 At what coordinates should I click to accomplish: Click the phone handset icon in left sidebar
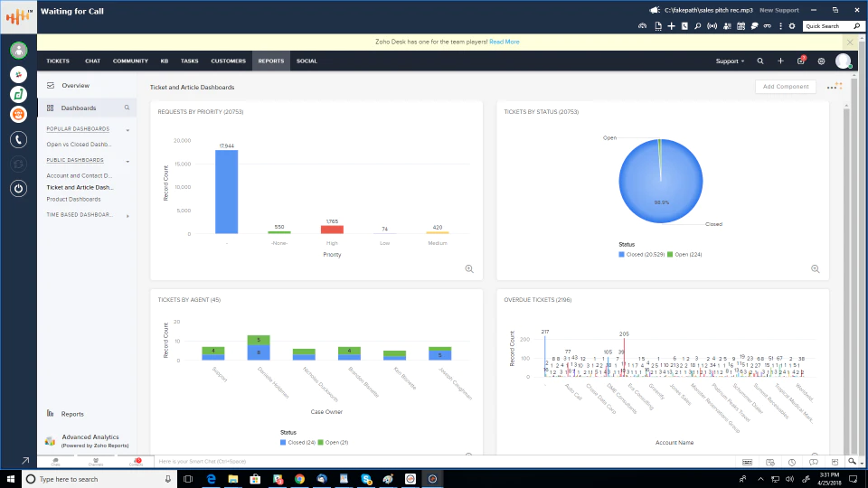tap(18, 139)
